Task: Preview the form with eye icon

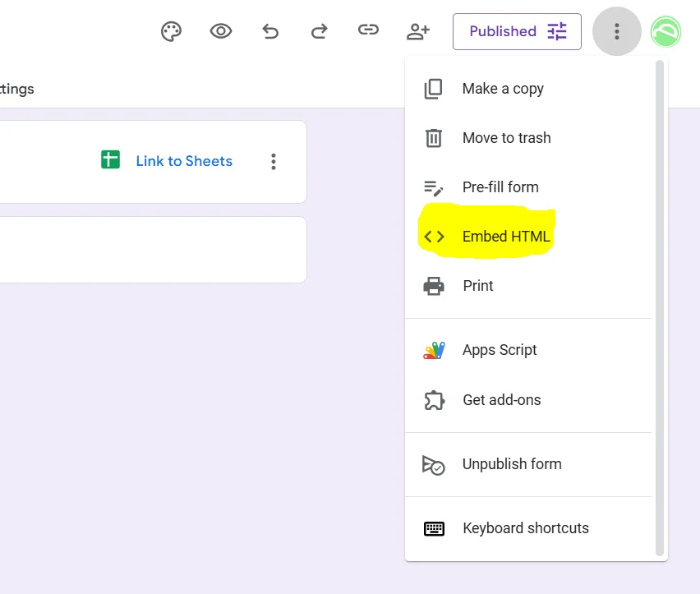Action: coord(220,32)
